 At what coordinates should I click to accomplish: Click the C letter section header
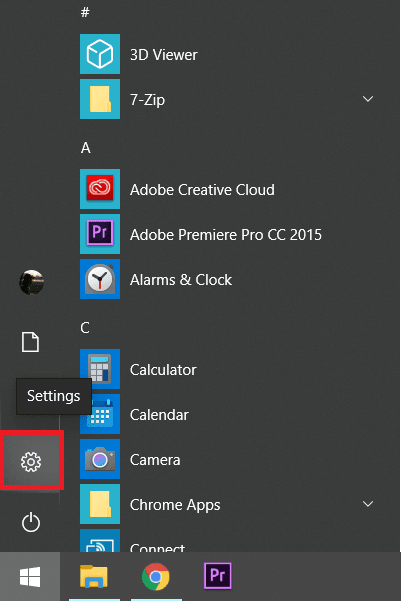pos(85,328)
